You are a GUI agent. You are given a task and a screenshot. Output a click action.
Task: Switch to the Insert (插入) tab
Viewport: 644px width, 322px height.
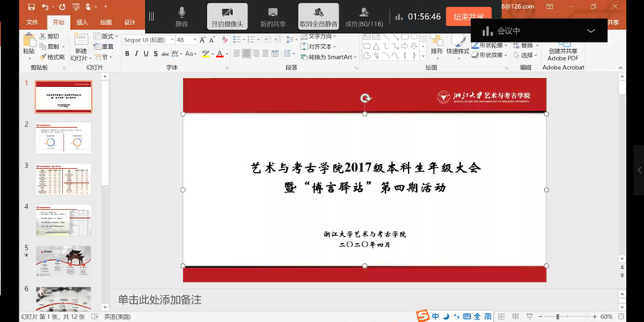coord(82,23)
